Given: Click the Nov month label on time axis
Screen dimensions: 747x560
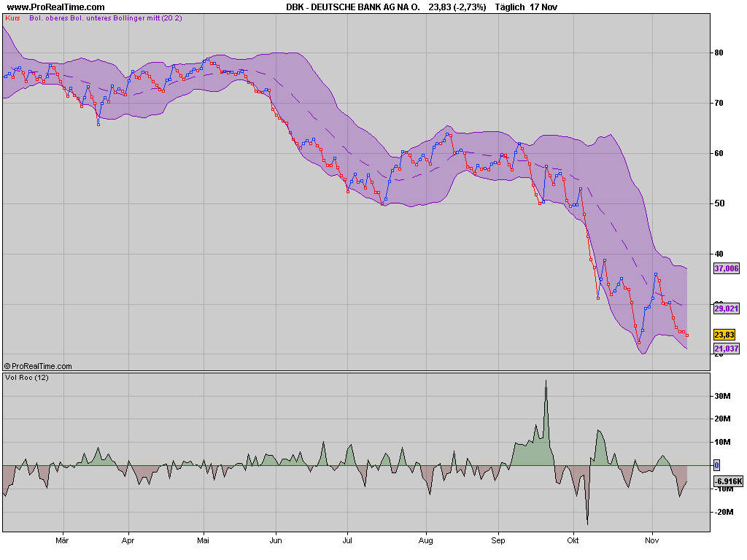Looking at the screenshot, I should (x=651, y=540).
